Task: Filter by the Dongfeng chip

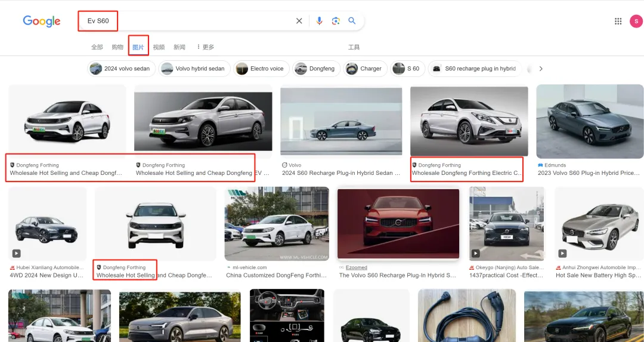Action: [x=317, y=69]
